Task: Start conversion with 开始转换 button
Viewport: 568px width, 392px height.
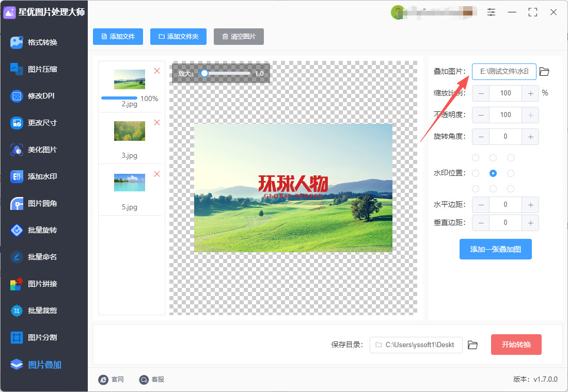Action: click(x=516, y=345)
